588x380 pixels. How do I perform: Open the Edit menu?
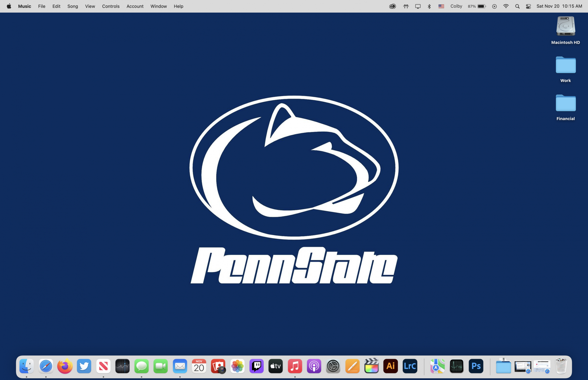point(56,6)
